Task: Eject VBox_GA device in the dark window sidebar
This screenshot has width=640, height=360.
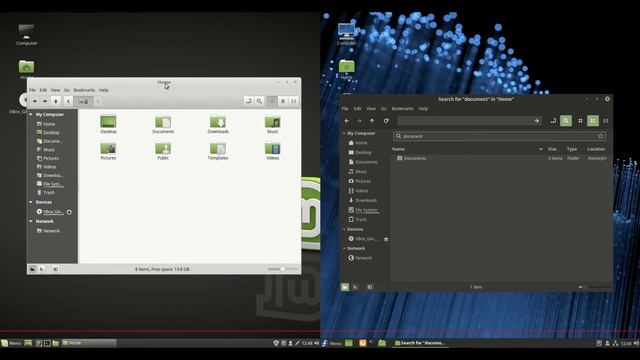Action: [x=386, y=239]
